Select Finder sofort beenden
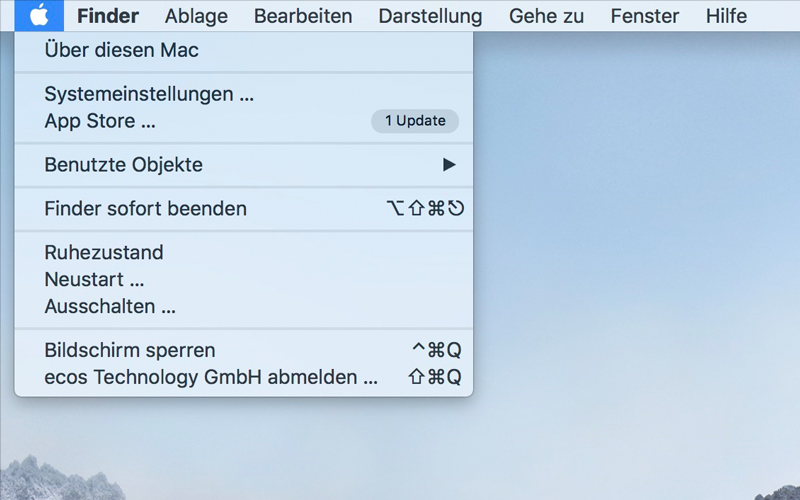This screenshot has height=500, width=800. click(x=145, y=209)
